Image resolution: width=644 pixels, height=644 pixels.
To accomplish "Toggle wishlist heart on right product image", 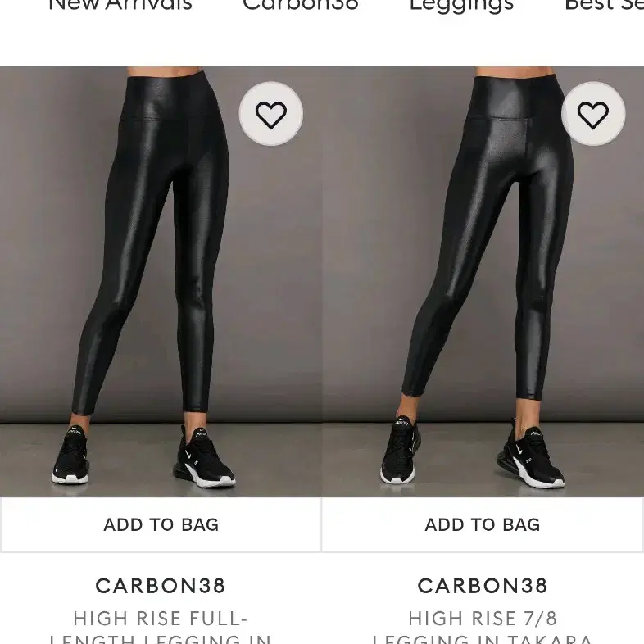I will tap(593, 114).
